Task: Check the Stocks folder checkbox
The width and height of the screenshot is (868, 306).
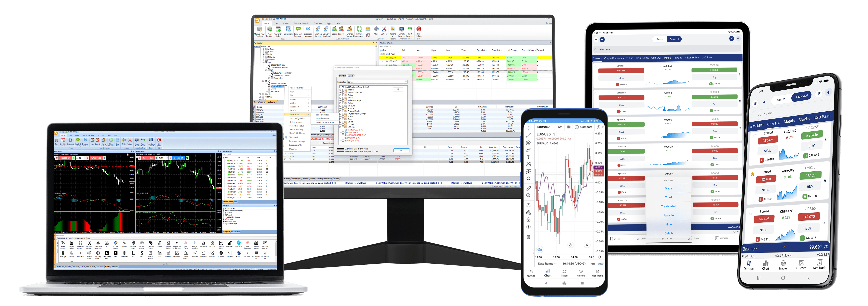Action: (x=343, y=122)
